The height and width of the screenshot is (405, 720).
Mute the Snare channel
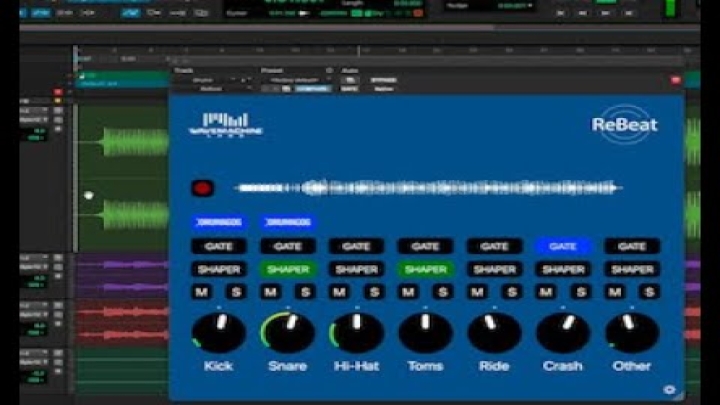(270, 292)
